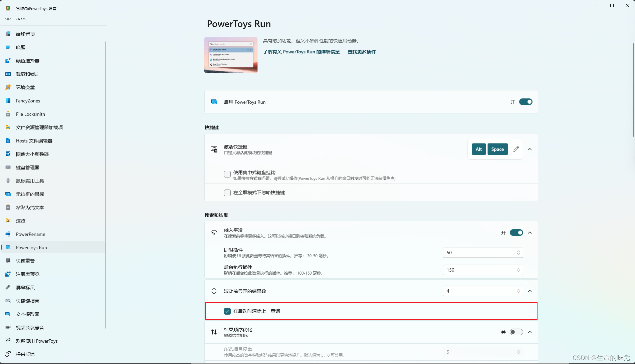This screenshot has height=364, width=635.
Task: Check the 使用集中式键盘挂钩 checkbox
Action: tap(227, 174)
